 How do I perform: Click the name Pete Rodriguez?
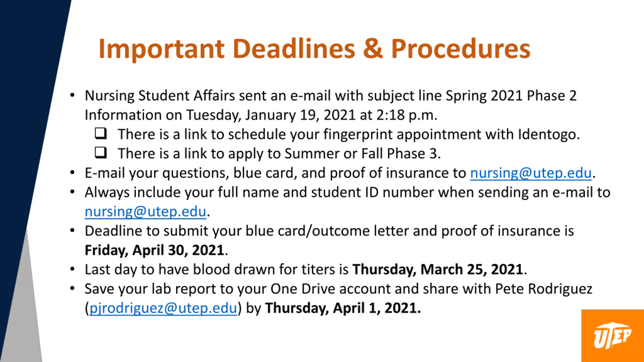point(544,289)
